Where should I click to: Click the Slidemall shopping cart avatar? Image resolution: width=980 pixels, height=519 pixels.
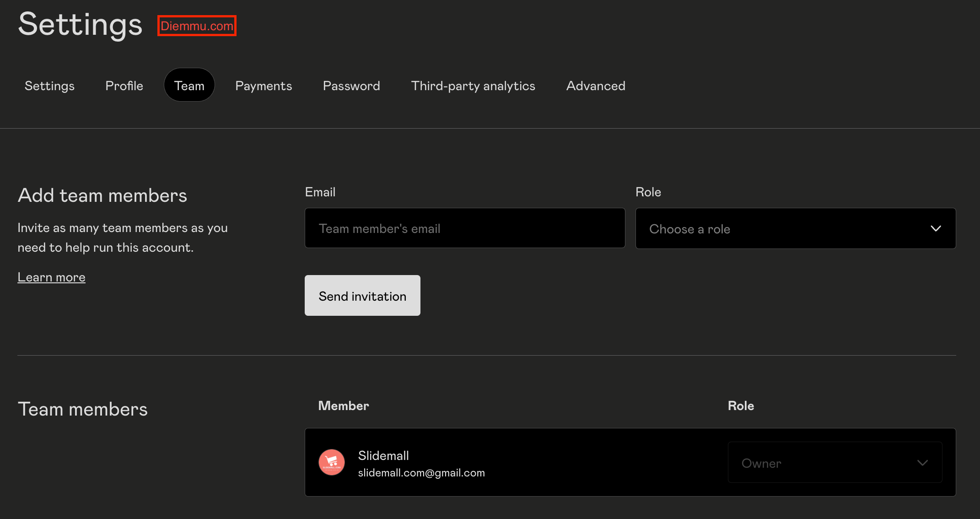point(331,462)
